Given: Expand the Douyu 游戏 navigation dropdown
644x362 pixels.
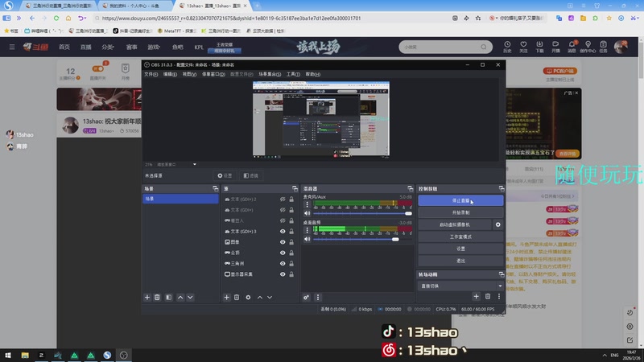Looking at the screenshot, I should pos(154,47).
